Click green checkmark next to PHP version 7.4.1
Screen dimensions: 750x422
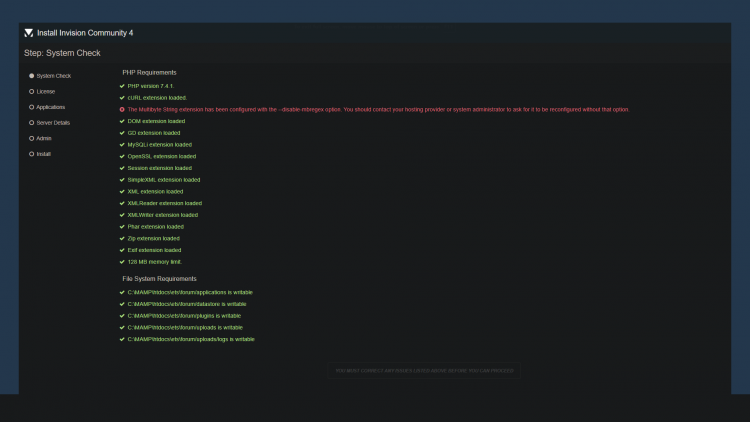122,86
